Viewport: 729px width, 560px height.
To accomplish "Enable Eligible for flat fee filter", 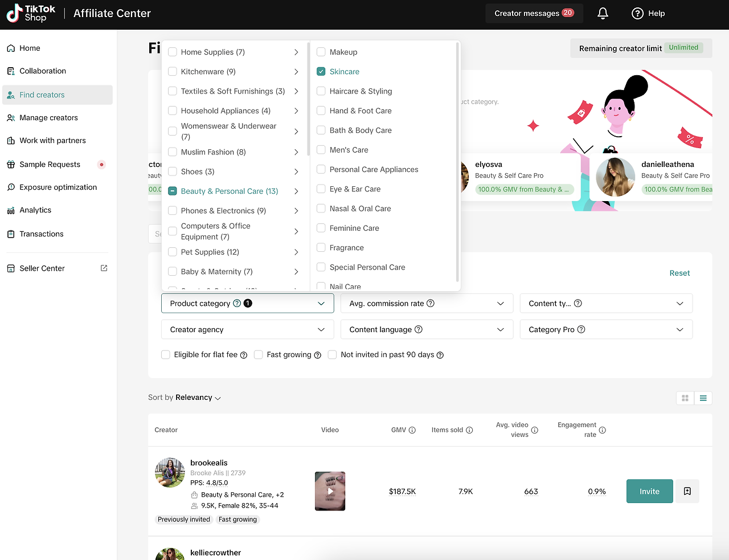I will pos(166,354).
